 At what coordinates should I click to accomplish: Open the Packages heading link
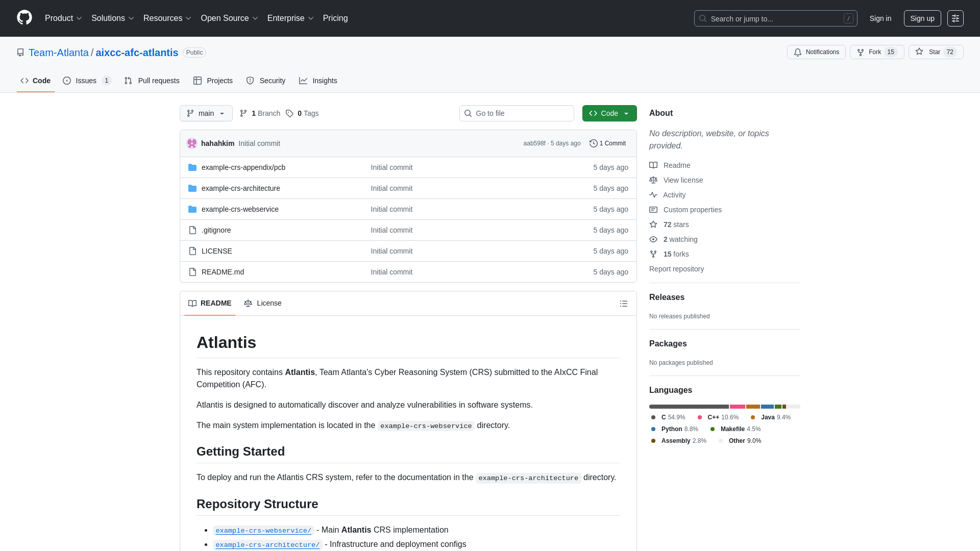[668, 344]
